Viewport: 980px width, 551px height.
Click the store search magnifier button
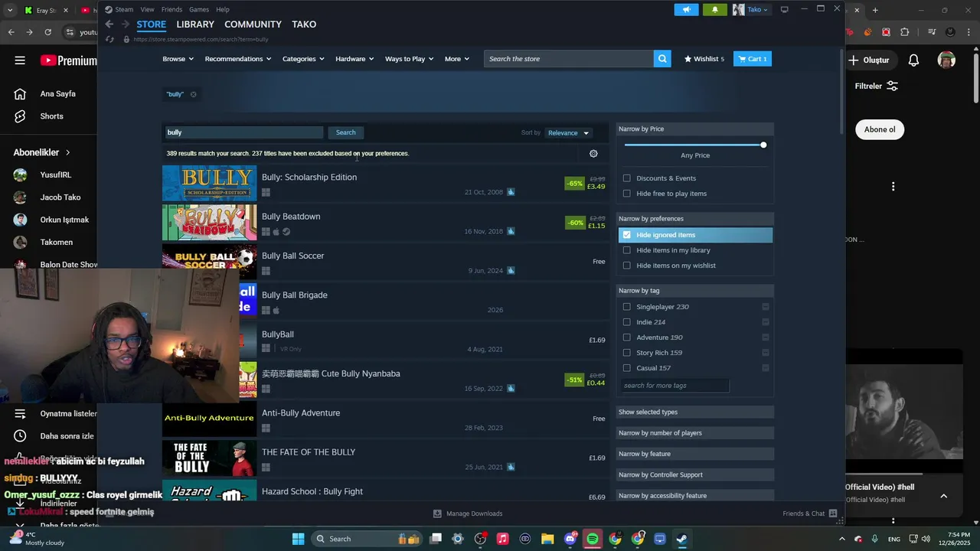(x=662, y=59)
